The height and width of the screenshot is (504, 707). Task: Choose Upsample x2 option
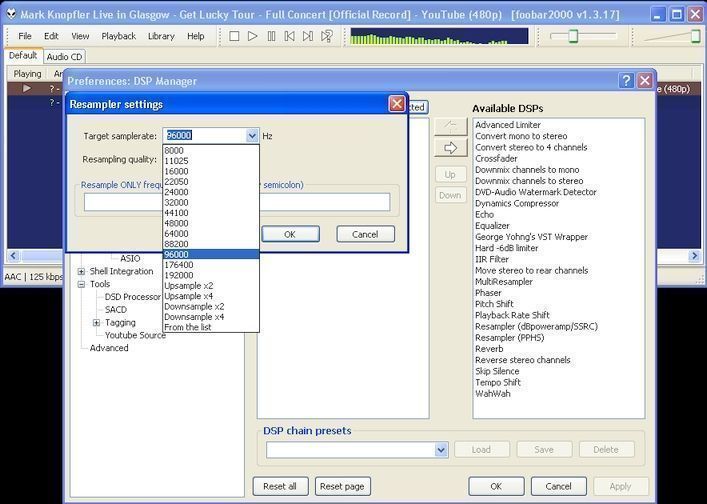211,286
